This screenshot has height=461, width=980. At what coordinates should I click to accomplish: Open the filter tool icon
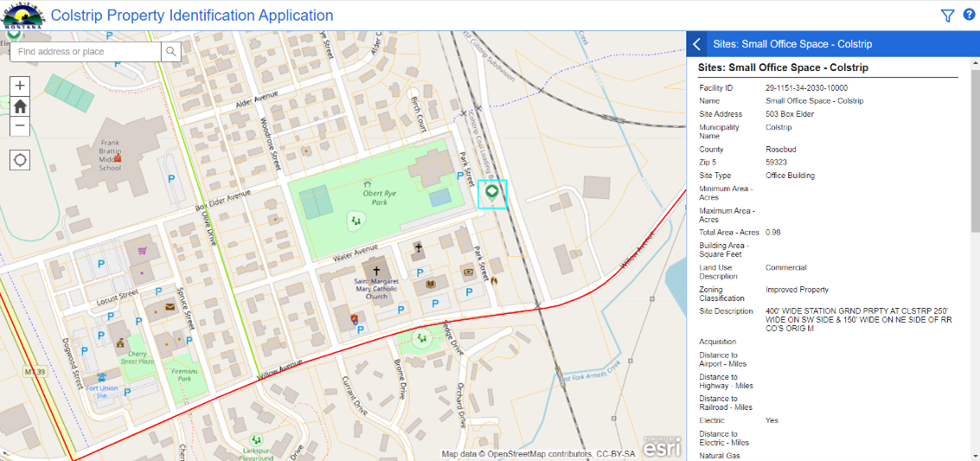pyautogui.click(x=947, y=16)
